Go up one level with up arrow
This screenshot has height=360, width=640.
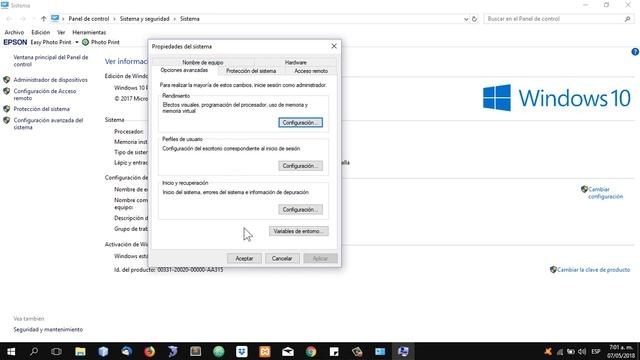[43, 19]
